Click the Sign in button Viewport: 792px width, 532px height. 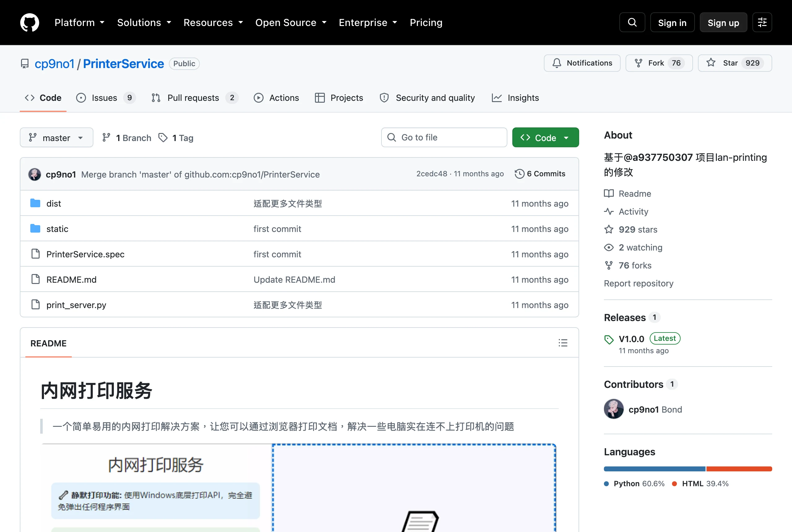pos(672,22)
